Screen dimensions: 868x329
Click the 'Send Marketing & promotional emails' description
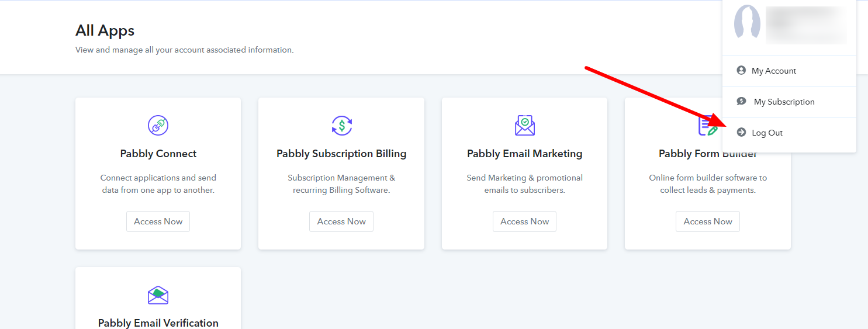click(525, 184)
